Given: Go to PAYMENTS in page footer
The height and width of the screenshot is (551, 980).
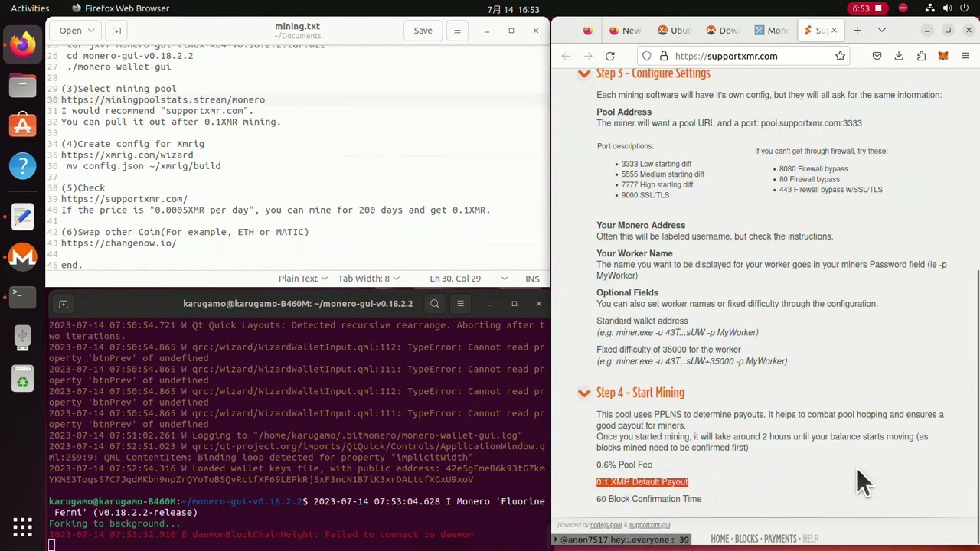Looking at the screenshot, I should [780, 539].
